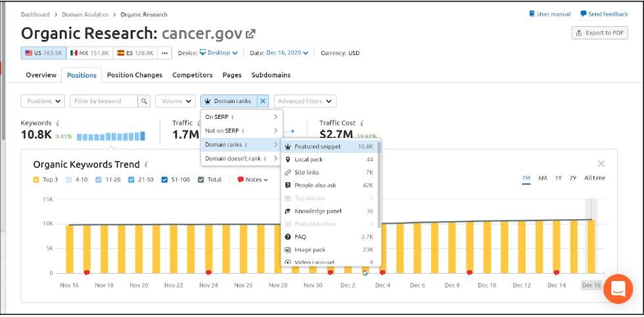Click the Filter by keyword input

(x=104, y=101)
